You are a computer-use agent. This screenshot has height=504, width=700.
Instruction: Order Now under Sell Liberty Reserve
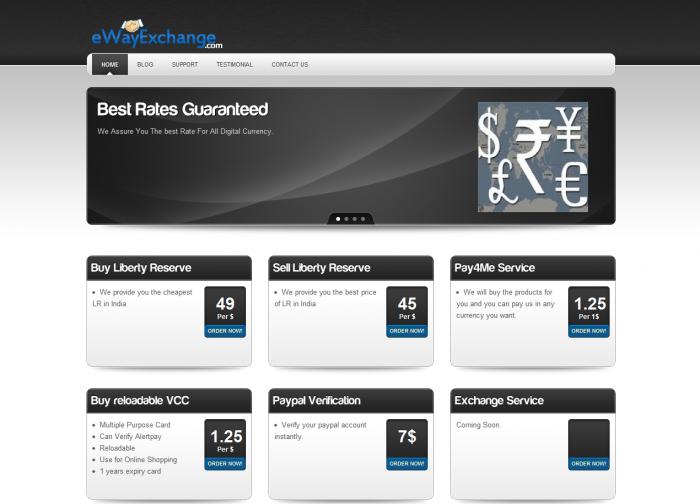(407, 331)
